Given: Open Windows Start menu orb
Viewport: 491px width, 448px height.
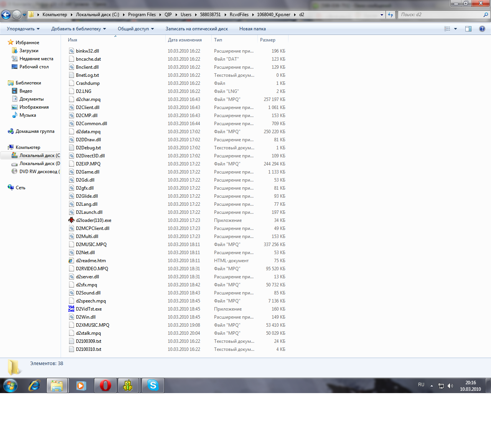Looking at the screenshot, I should click(10, 385).
